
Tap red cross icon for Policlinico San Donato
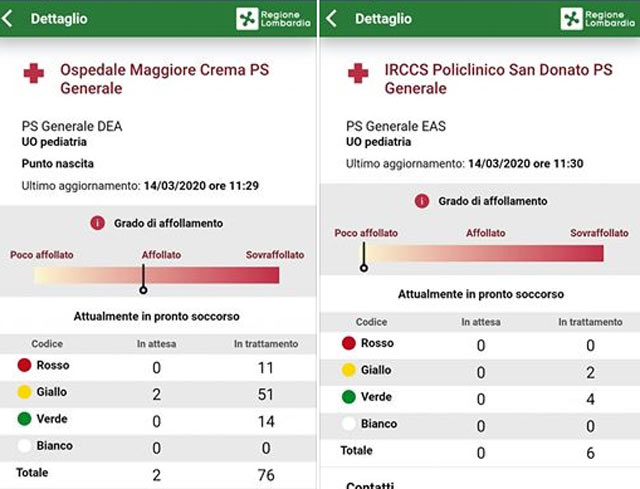pos(357,73)
